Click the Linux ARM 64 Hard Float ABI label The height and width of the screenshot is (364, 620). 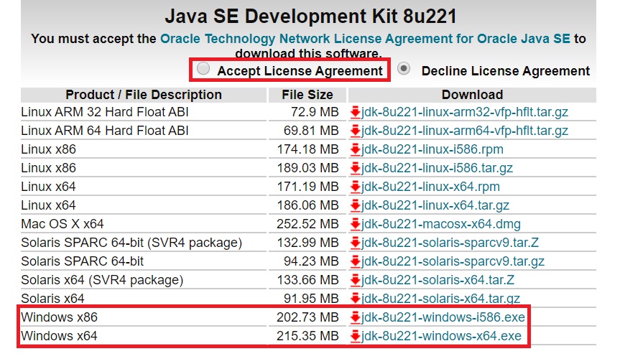click(x=105, y=131)
